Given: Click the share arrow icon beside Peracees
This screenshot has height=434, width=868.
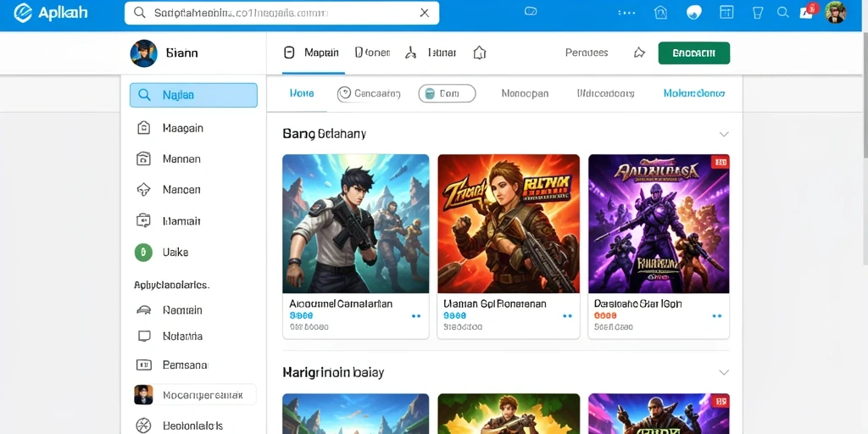Looking at the screenshot, I should pos(639,53).
